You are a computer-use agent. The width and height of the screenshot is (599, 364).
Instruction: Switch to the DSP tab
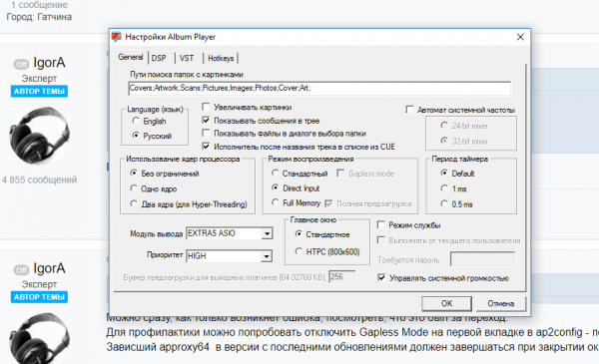pos(159,58)
